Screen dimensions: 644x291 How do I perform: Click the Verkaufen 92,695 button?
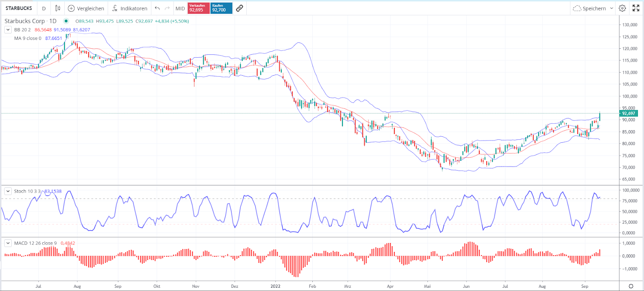(198, 8)
